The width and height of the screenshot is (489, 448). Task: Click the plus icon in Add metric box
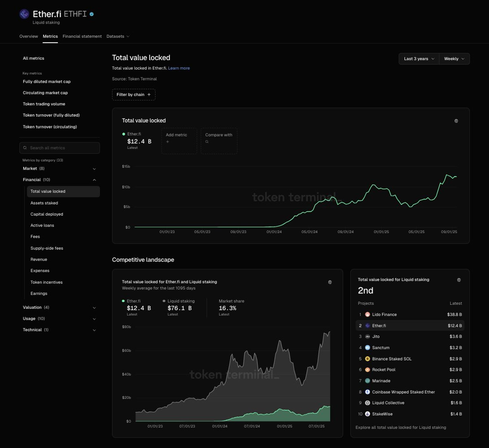(167, 141)
